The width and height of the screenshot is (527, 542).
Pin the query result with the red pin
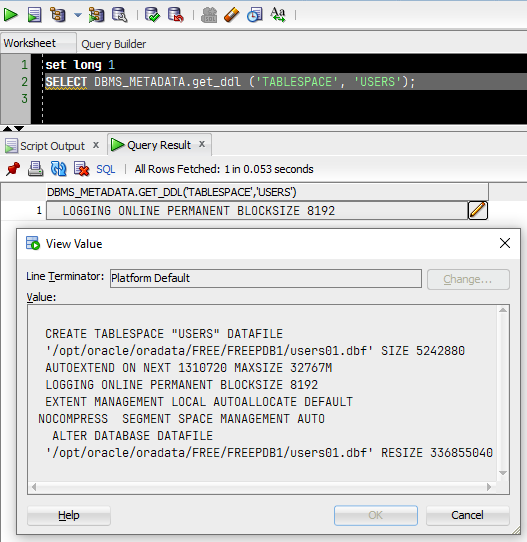13,169
